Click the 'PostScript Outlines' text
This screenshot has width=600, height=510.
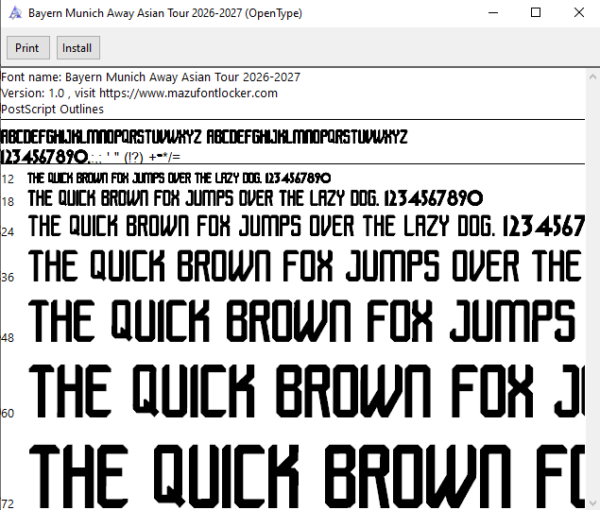click(x=52, y=109)
